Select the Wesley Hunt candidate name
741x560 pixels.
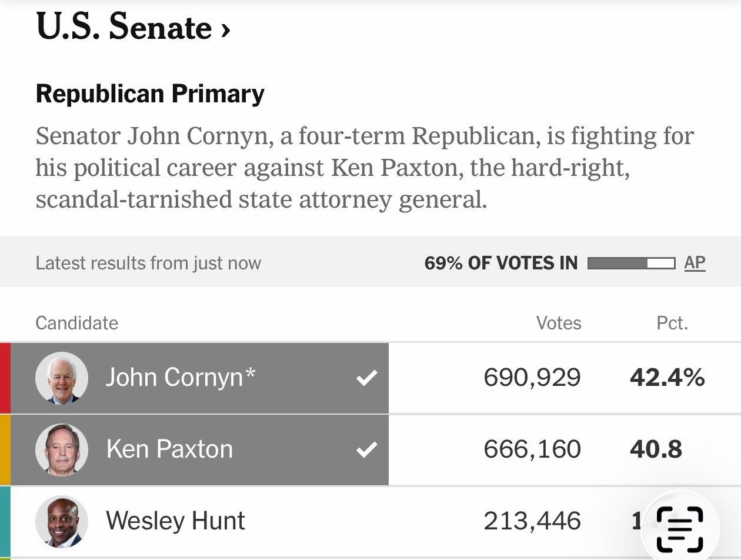click(x=175, y=521)
